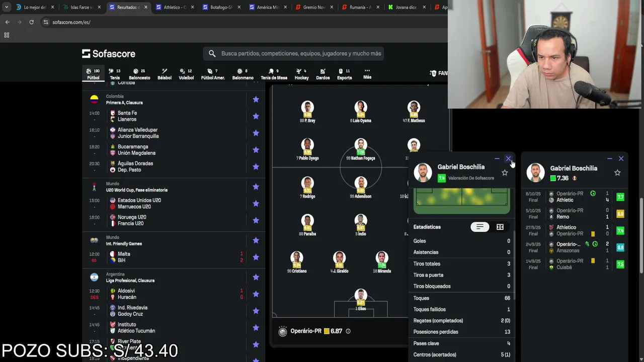Minimize the Boschilia recent matches popup
Viewport: 644px width, 362px height.
pos(609,159)
